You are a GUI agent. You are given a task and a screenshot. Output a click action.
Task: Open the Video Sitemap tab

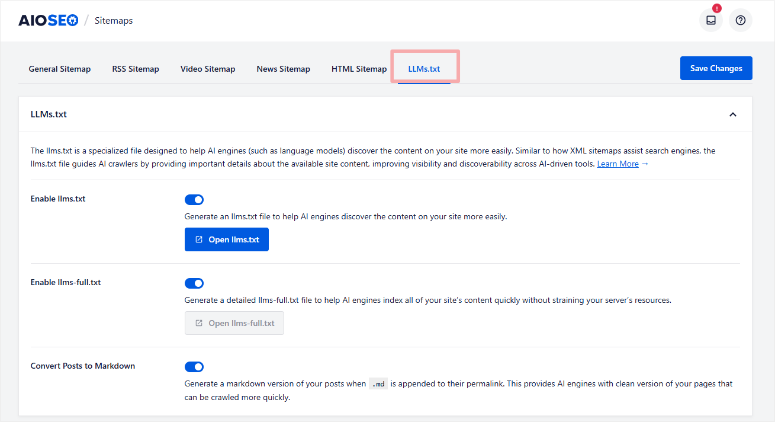pos(208,69)
